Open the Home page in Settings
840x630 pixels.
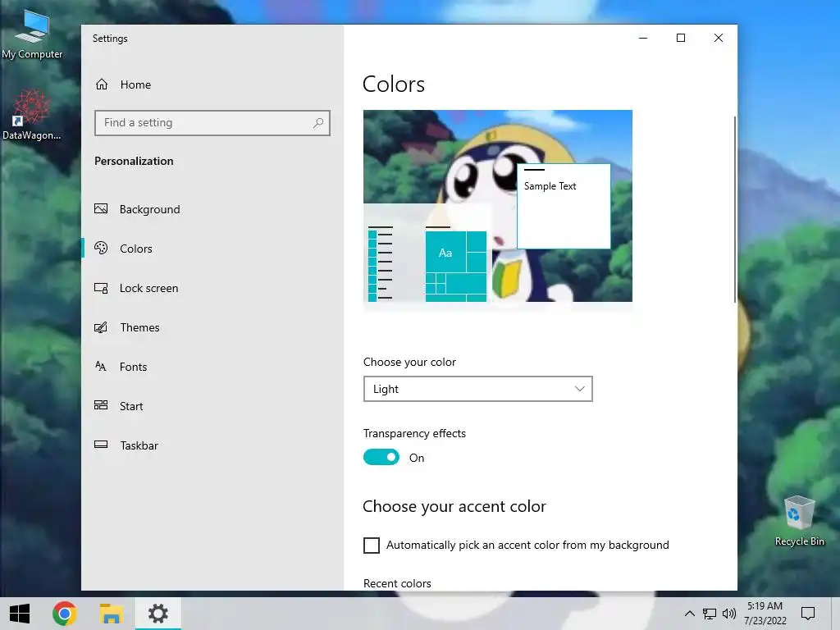point(212,84)
